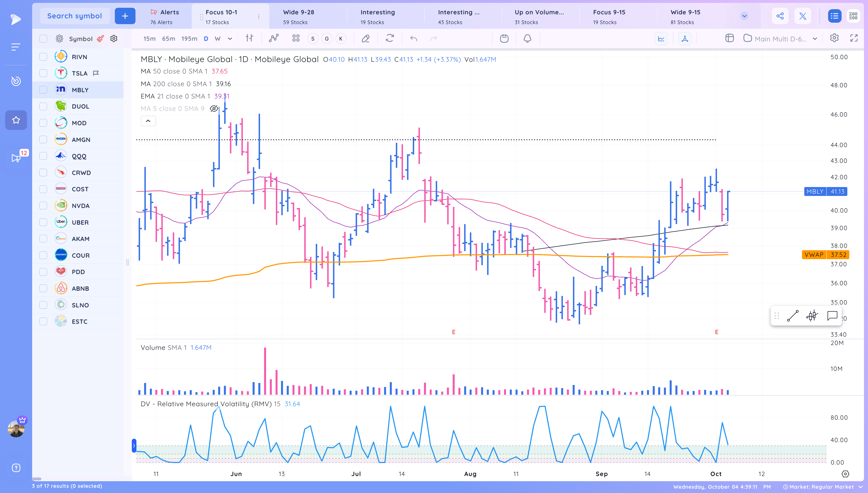Click the blue plus add button
The height and width of the screenshot is (493, 868).
tap(125, 16)
